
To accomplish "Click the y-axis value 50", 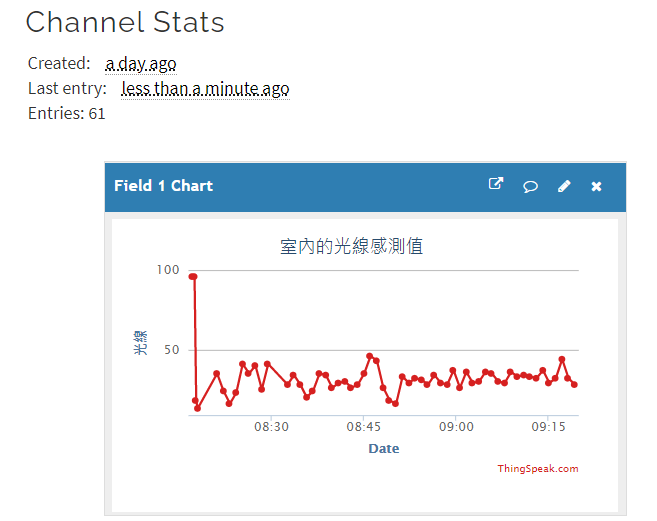I will click(172, 350).
